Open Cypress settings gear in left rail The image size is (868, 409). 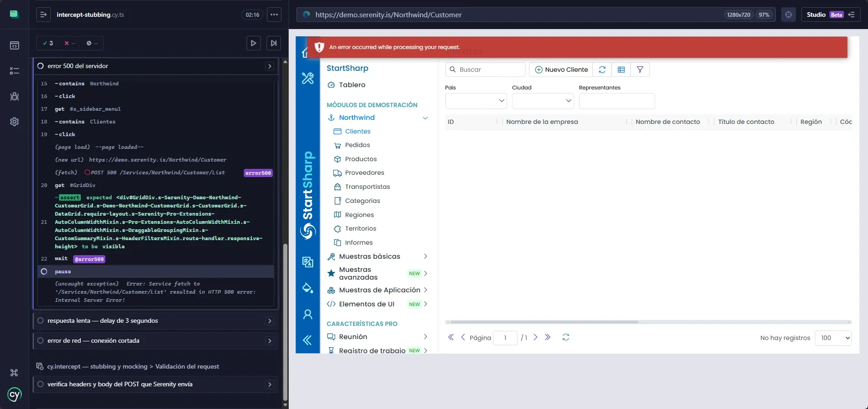tap(15, 122)
